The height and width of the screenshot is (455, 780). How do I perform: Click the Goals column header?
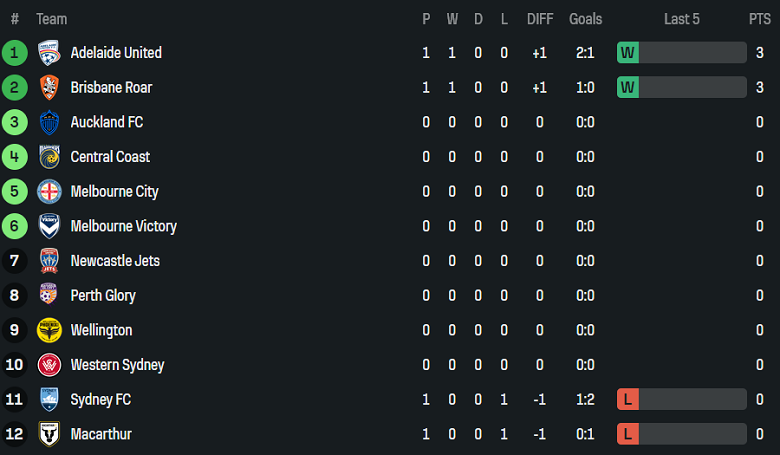(x=585, y=19)
